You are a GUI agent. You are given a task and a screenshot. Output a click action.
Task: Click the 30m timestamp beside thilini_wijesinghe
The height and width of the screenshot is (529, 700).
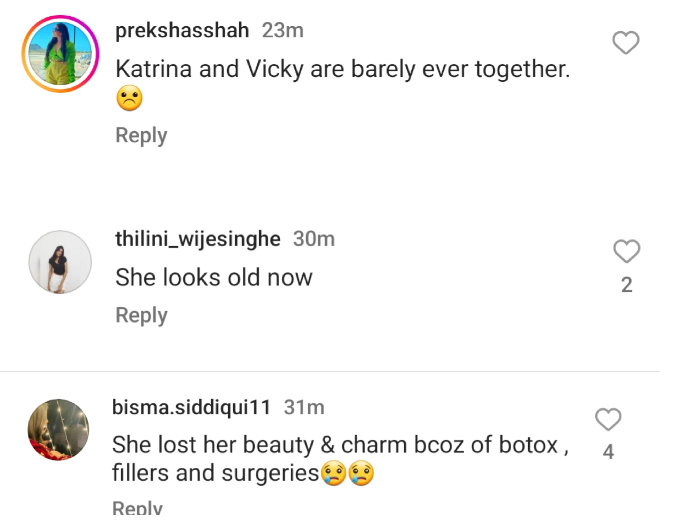point(313,239)
